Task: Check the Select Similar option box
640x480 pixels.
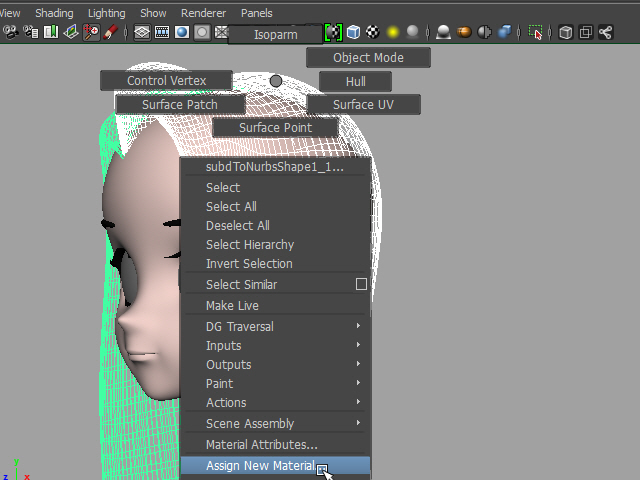Action: click(361, 284)
